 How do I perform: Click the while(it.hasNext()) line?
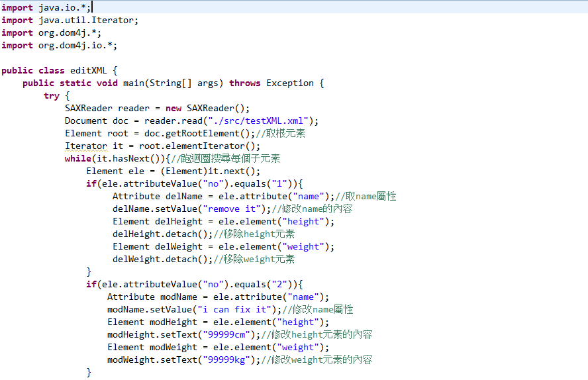pos(173,158)
